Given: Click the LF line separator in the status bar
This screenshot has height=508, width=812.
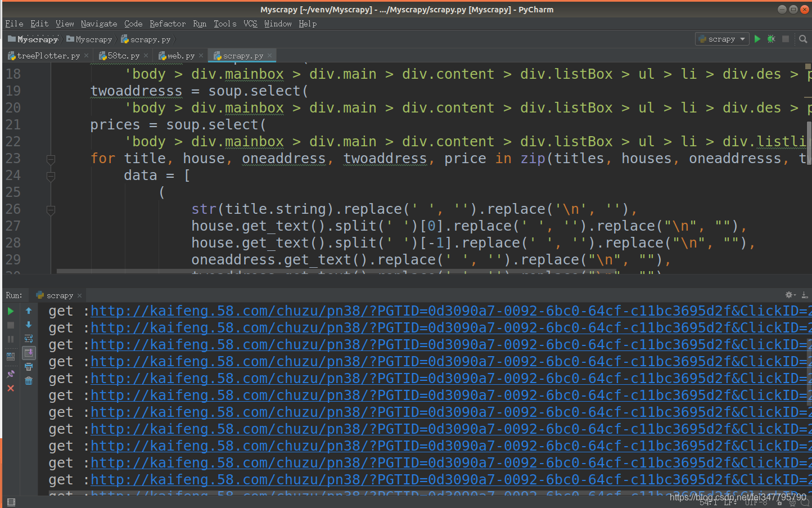Looking at the screenshot, I should pos(730,502).
